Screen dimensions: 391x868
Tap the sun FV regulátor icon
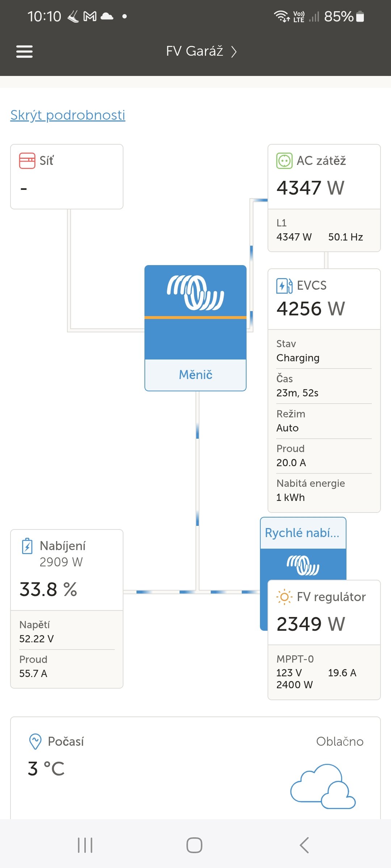(284, 597)
